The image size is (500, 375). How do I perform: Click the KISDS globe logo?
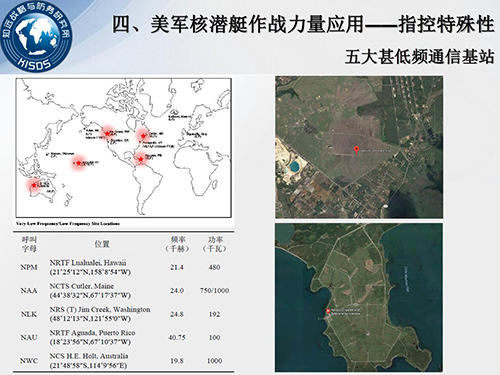(x=35, y=38)
